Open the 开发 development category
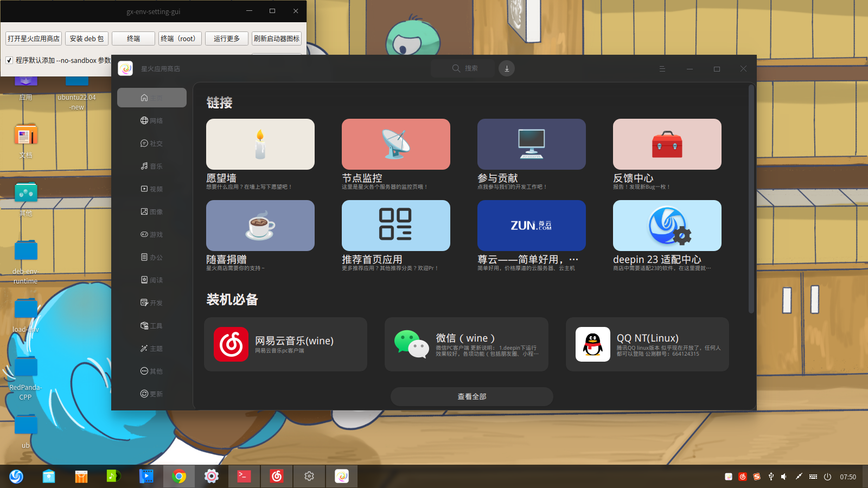This screenshot has height=488, width=868. coord(152,303)
